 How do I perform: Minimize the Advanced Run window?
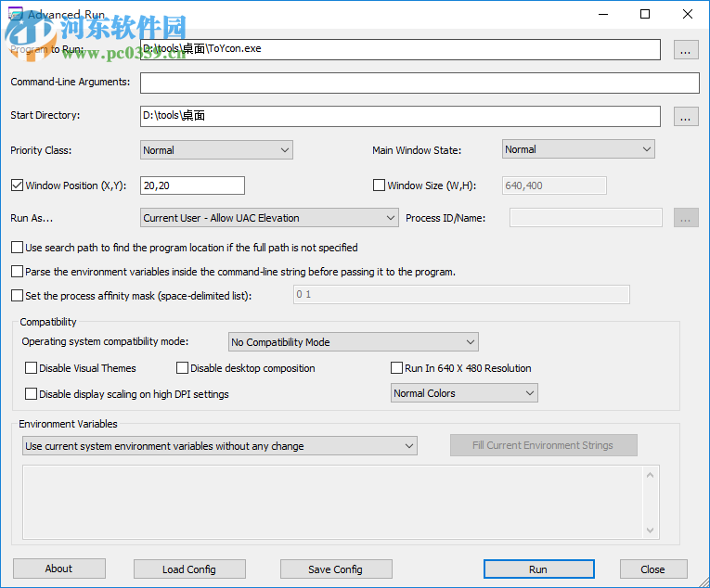[603, 14]
